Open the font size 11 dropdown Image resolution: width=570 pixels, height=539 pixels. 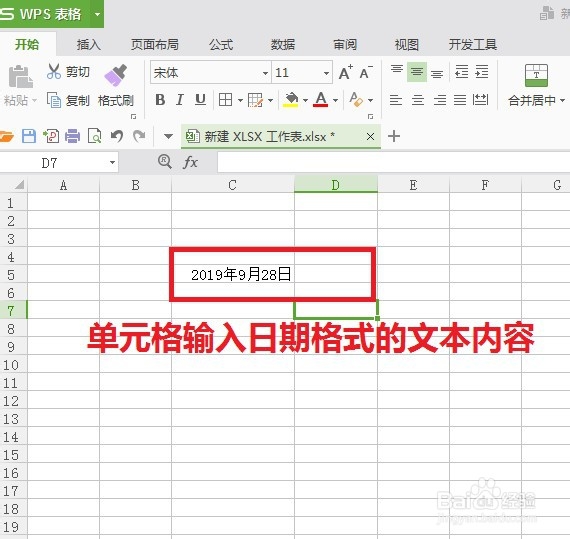click(x=326, y=73)
